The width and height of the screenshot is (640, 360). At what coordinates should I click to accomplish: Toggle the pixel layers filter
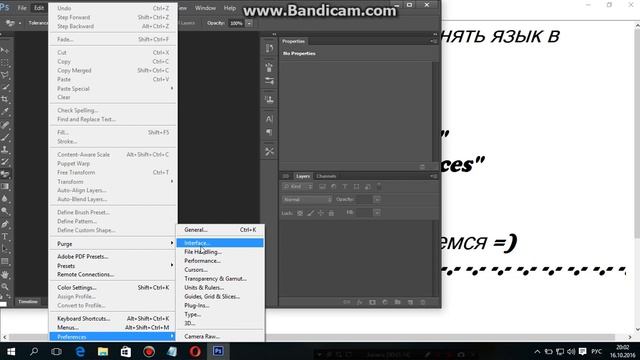(322, 187)
